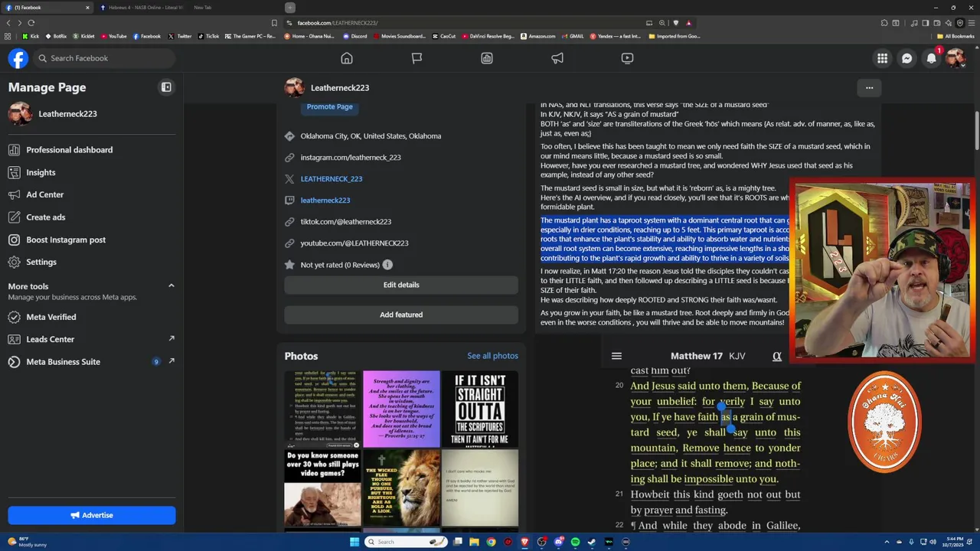Open the YouTube bookmark
The image size is (980, 551).
[113, 36]
